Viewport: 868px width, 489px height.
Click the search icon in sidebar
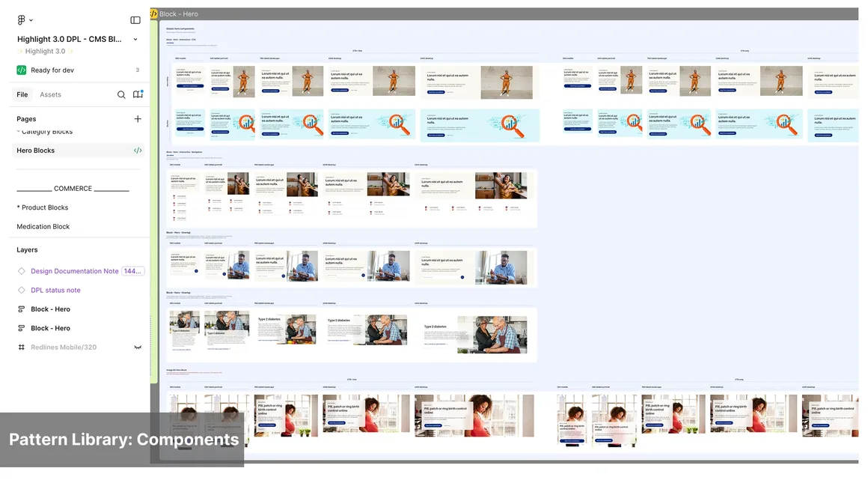pos(121,95)
